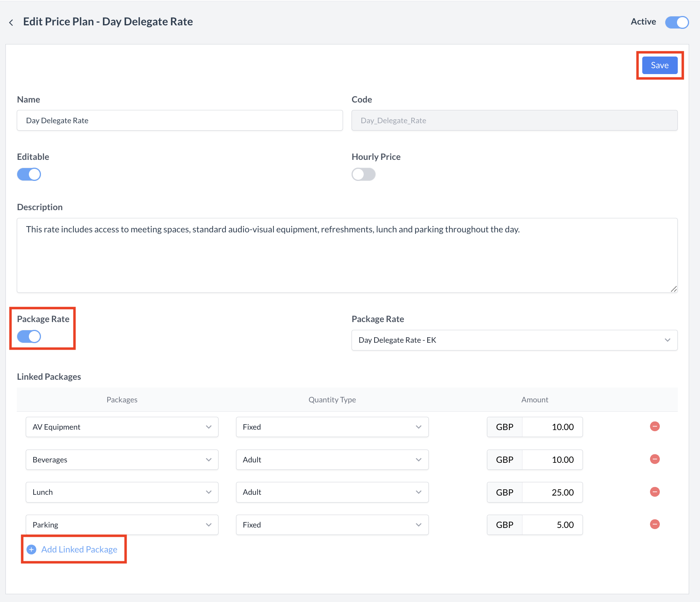The width and height of the screenshot is (700, 602).
Task: Click the back arrow beside Edit Price Plan
Action: (11, 23)
